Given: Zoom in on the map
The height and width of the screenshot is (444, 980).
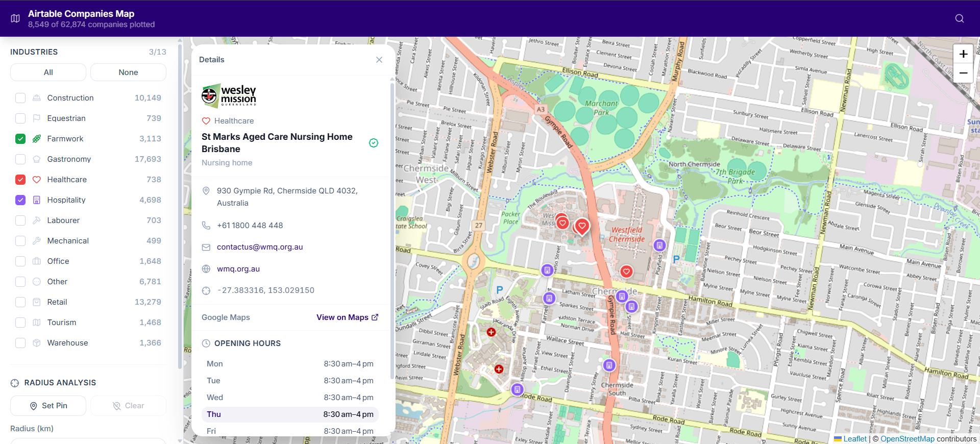Looking at the screenshot, I should (963, 54).
